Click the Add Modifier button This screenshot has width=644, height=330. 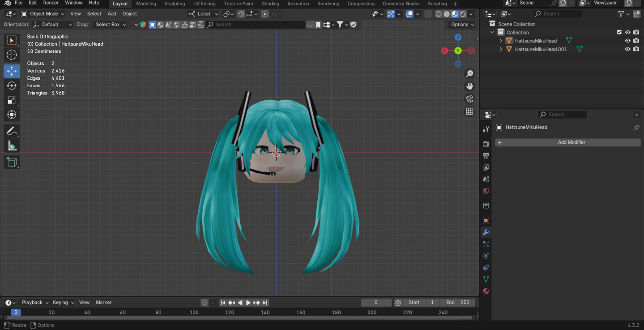(567, 142)
